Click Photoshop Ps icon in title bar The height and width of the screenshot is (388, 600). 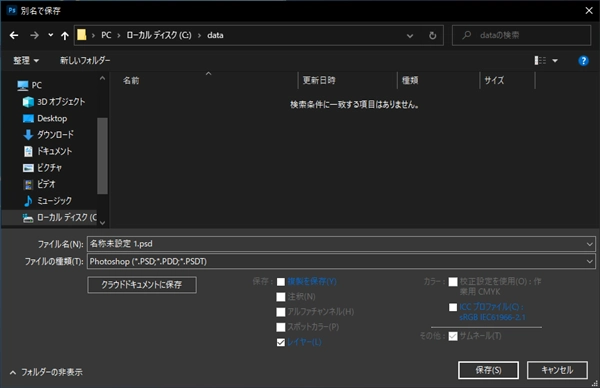coord(12,10)
